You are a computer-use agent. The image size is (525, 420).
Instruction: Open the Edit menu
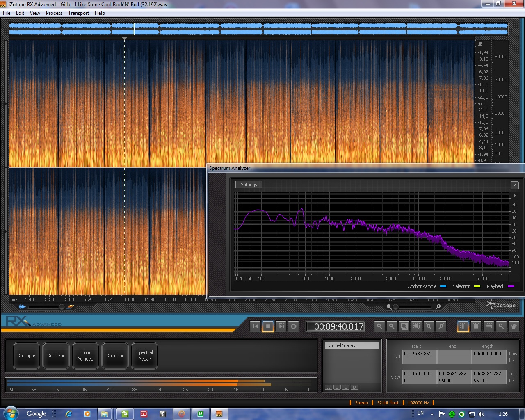click(20, 13)
